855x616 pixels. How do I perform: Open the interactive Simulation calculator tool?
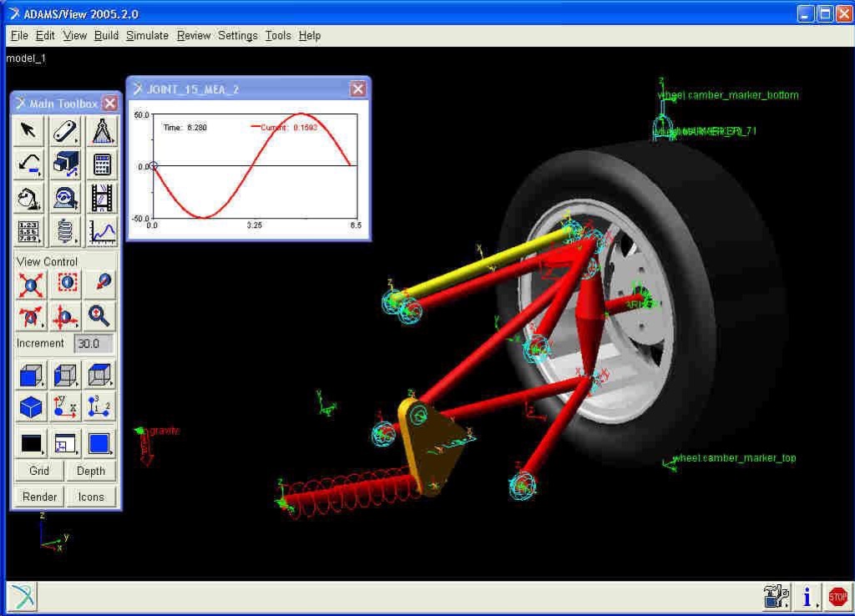coord(101,164)
